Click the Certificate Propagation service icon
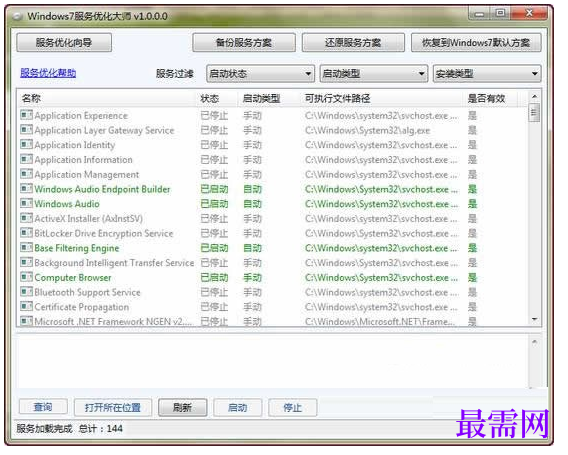Image resolution: width=568 pixels, height=455 pixels. pos(26,306)
